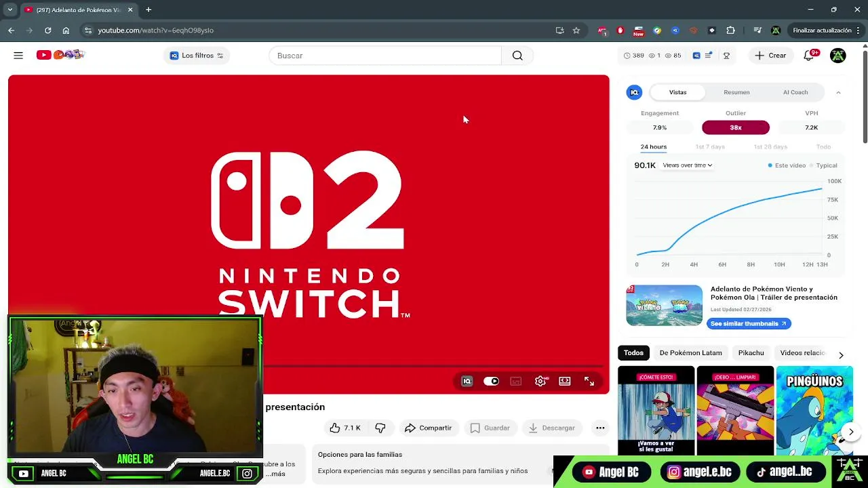Open the YouTube hamburger guide menu

tap(18, 56)
